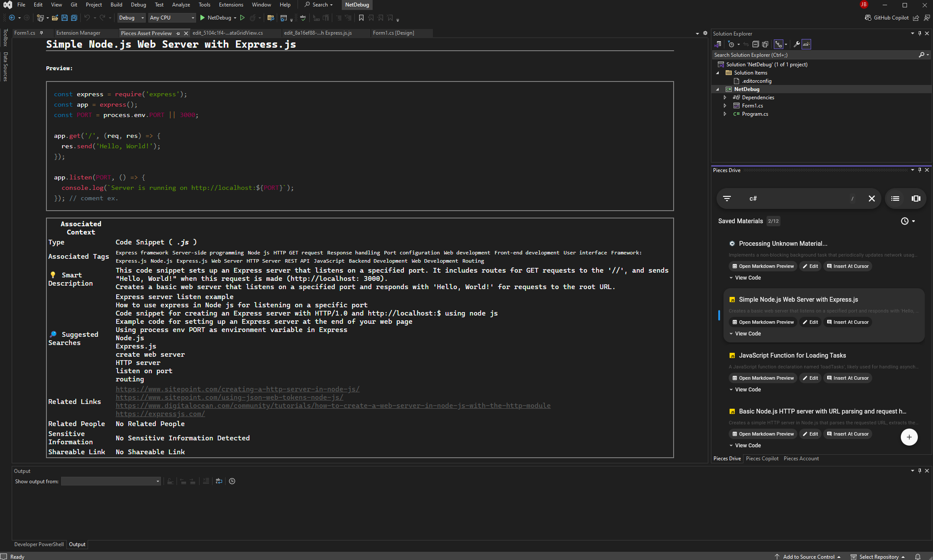Click the New Item icon in toolbar
Image resolution: width=933 pixels, height=560 pixels.
coord(40,18)
